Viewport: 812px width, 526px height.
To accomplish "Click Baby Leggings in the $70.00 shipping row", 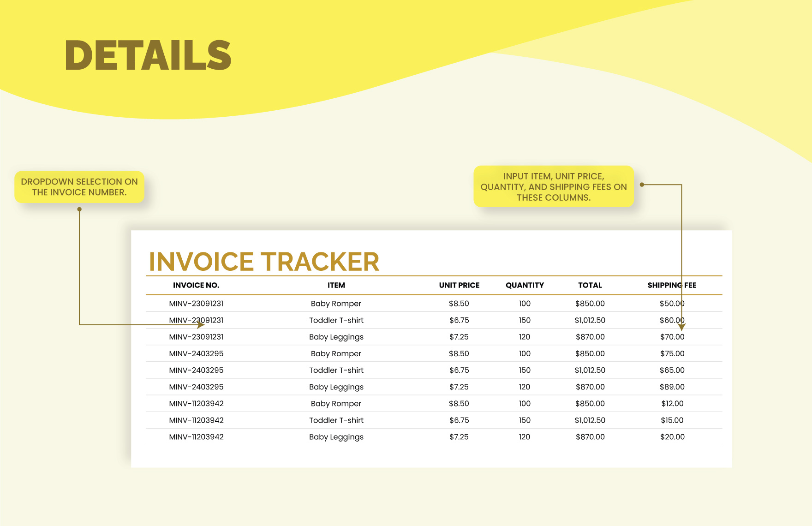I will (x=336, y=337).
